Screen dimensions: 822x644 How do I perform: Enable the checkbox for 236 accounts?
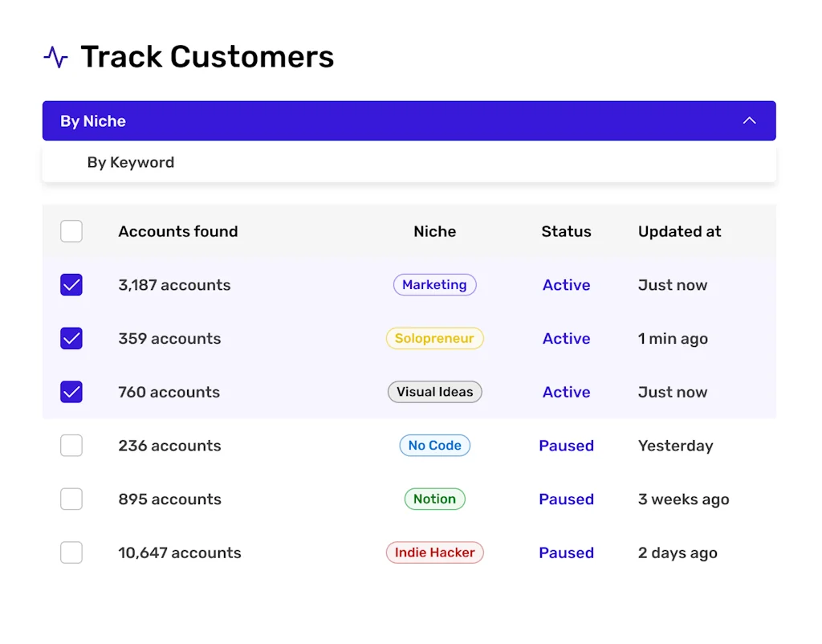click(71, 445)
